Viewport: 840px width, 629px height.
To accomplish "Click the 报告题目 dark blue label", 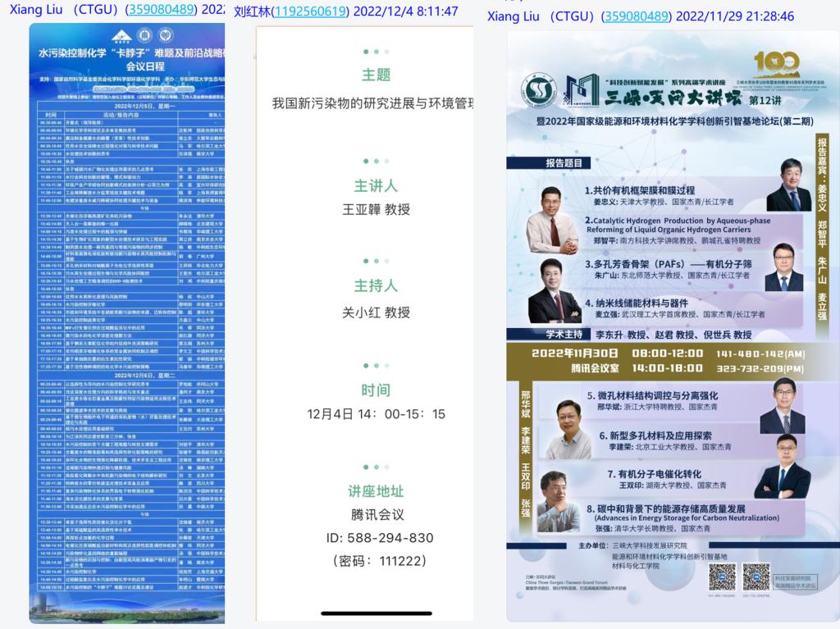I will (564, 163).
